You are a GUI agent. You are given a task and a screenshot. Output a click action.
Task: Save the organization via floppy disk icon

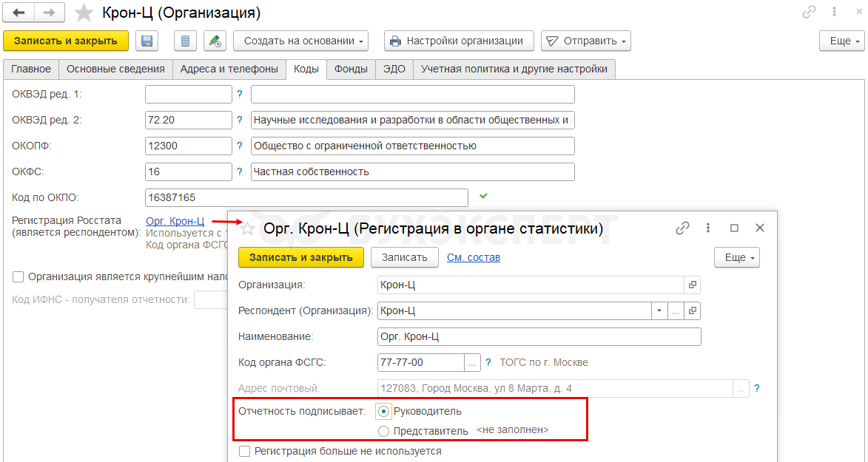click(147, 41)
